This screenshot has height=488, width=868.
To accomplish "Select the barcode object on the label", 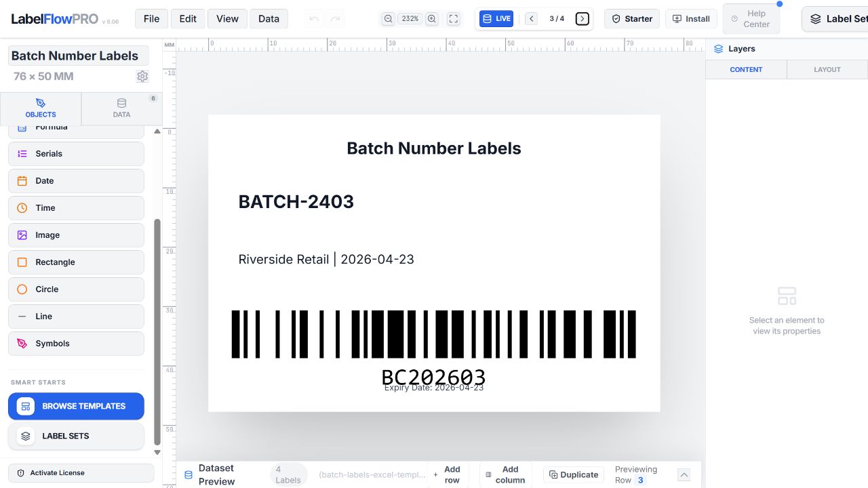I will 434,334.
